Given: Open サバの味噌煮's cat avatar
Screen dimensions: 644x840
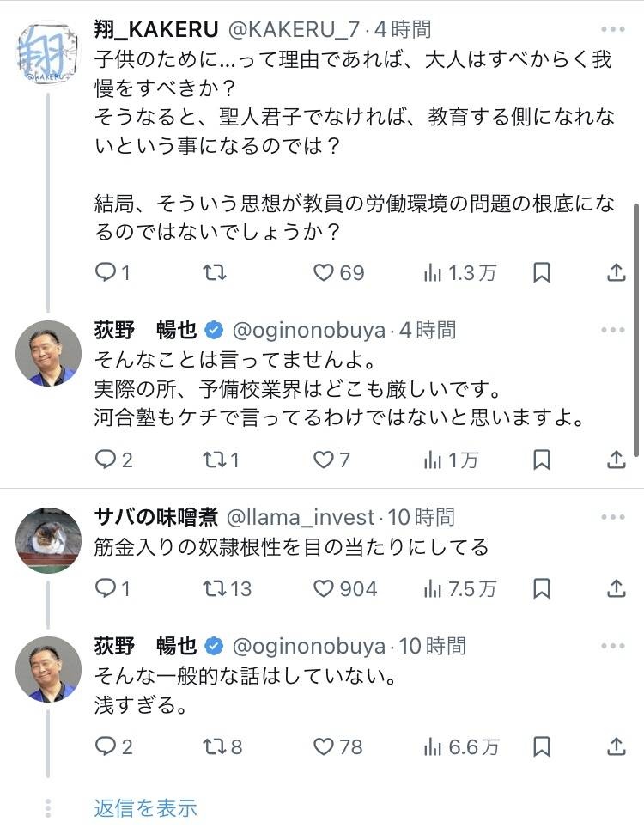Looking at the screenshot, I should coord(48,541).
